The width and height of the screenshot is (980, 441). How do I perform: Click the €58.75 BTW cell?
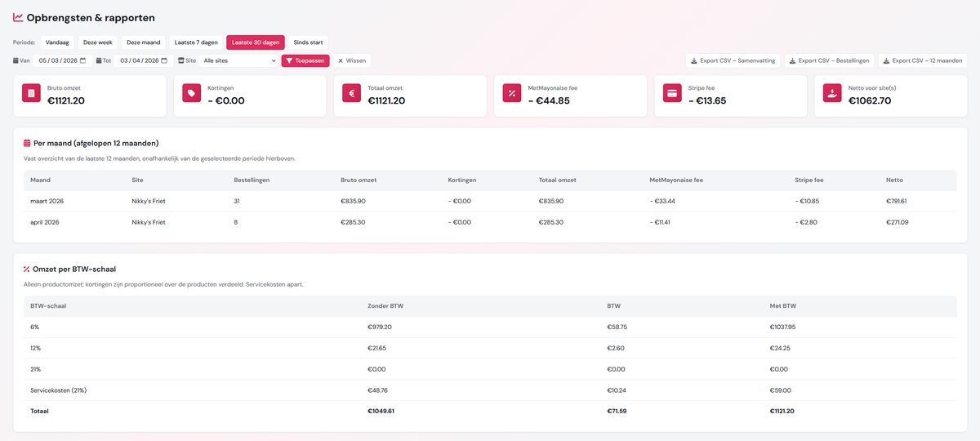617,327
